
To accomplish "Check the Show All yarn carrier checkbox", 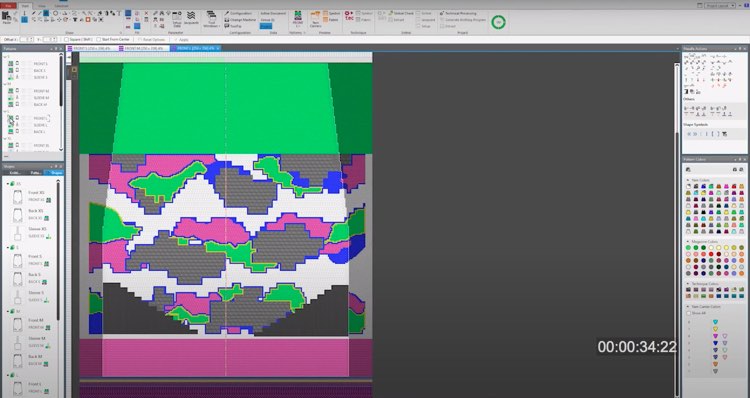I will pos(689,313).
